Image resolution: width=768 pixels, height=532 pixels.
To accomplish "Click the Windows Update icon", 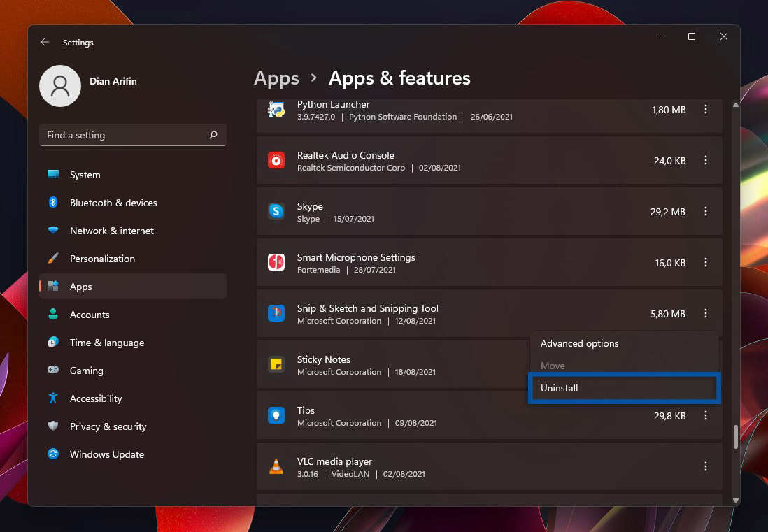I will (x=53, y=454).
